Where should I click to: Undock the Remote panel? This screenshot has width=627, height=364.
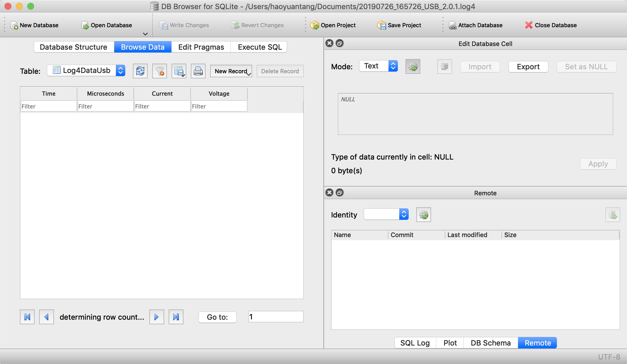pos(339,193)
